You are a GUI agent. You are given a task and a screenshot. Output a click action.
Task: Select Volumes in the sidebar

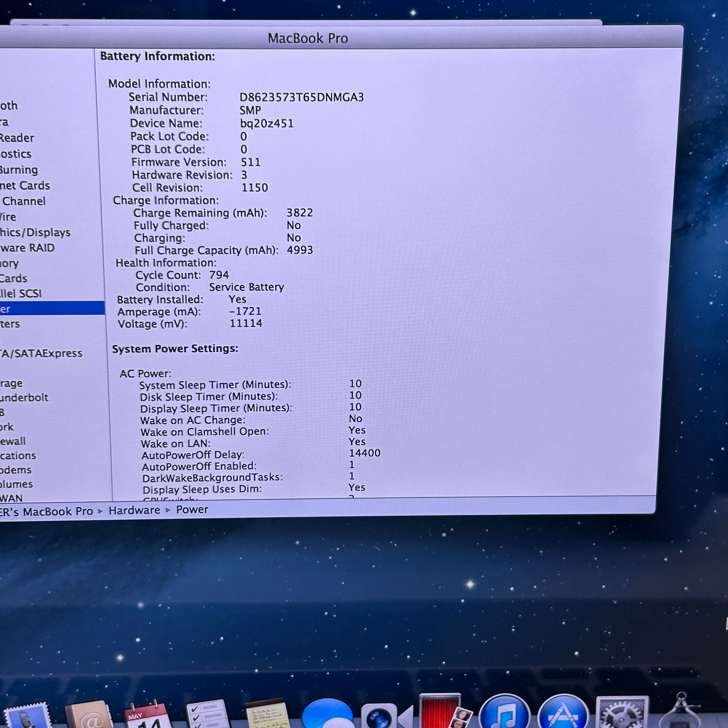pyautogui.click(x=16, y=484)
